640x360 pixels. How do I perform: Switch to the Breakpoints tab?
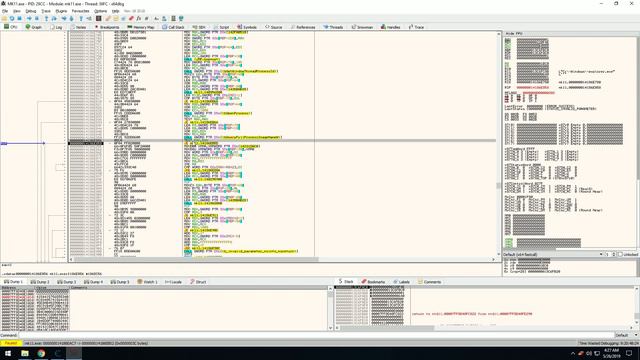(107, 27)
